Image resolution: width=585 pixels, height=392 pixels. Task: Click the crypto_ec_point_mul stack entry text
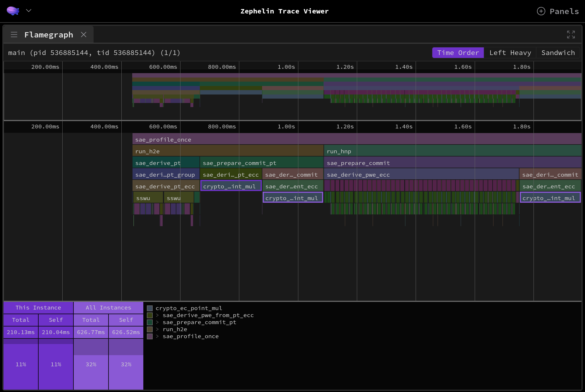pyautogui.click(x=189, y=308)
